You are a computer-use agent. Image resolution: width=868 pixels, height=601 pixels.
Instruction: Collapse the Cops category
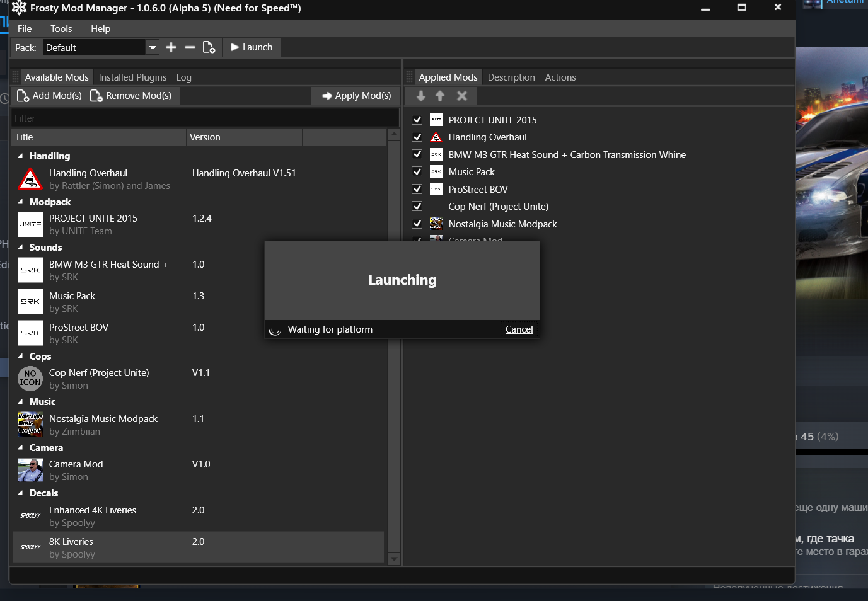coord(20,357)
